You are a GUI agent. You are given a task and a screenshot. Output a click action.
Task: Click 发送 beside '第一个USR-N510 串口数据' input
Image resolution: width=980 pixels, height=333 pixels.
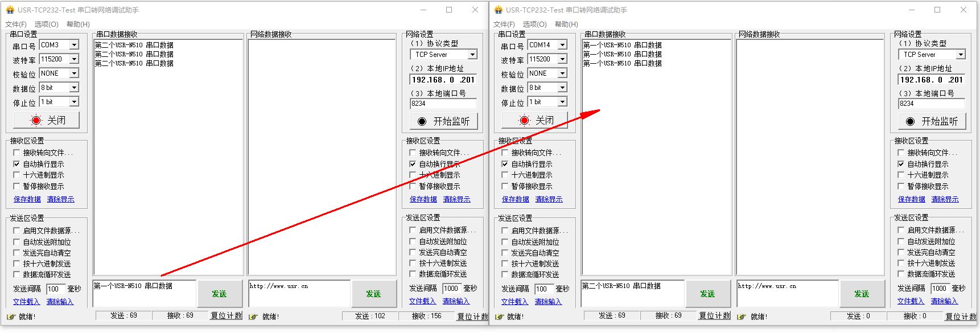[x=219, y=294]
